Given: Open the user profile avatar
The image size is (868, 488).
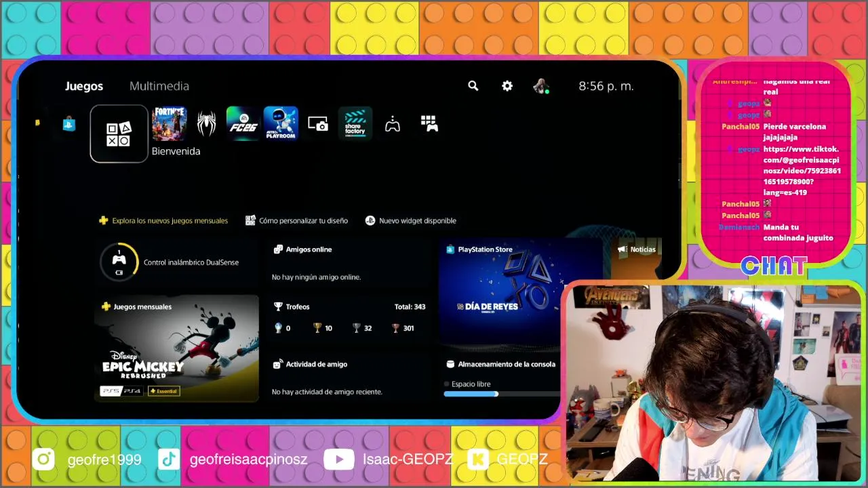Looking at the screenshot, I should coord(540,86).
